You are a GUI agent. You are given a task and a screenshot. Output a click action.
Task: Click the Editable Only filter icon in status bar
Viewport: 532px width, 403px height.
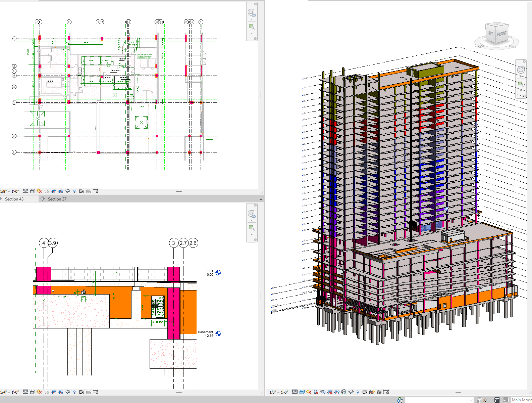point(480,400)
